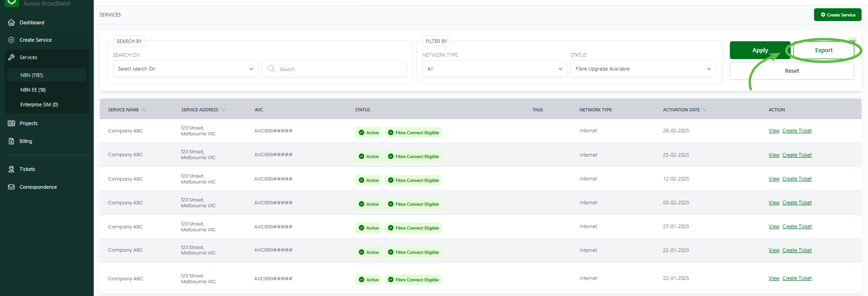The width and height of the screenshot is (868, 296).
Task: Click the Billing document icon
Action: pyautogui.click(x=11, y=141)
